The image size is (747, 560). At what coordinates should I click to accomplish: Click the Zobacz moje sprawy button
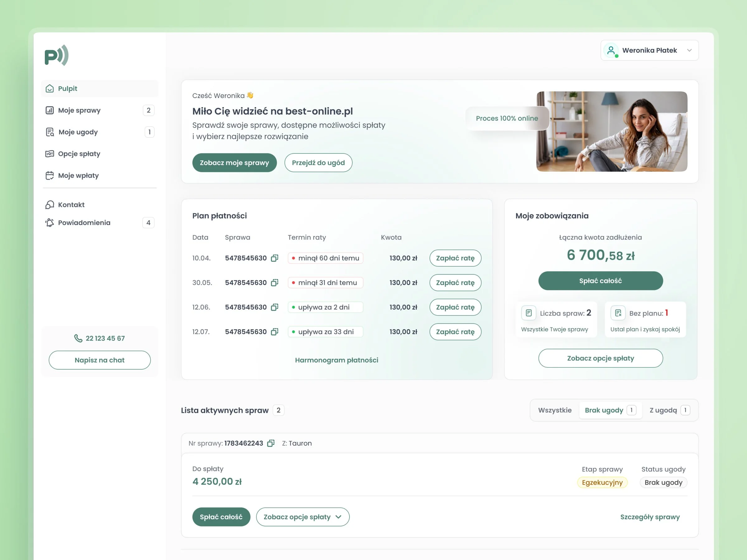[x=234, y=163]
